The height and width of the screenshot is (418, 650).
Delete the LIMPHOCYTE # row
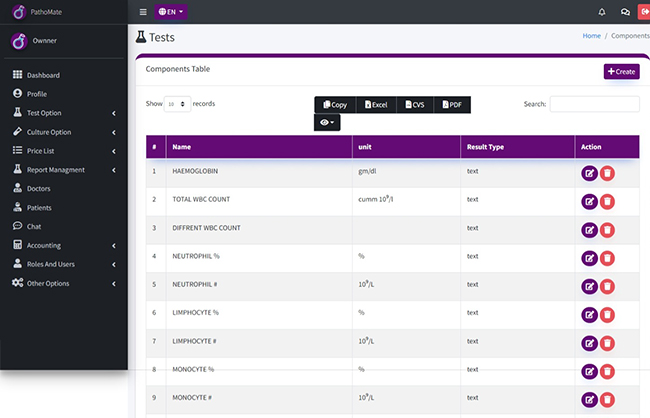coord(607,343)
